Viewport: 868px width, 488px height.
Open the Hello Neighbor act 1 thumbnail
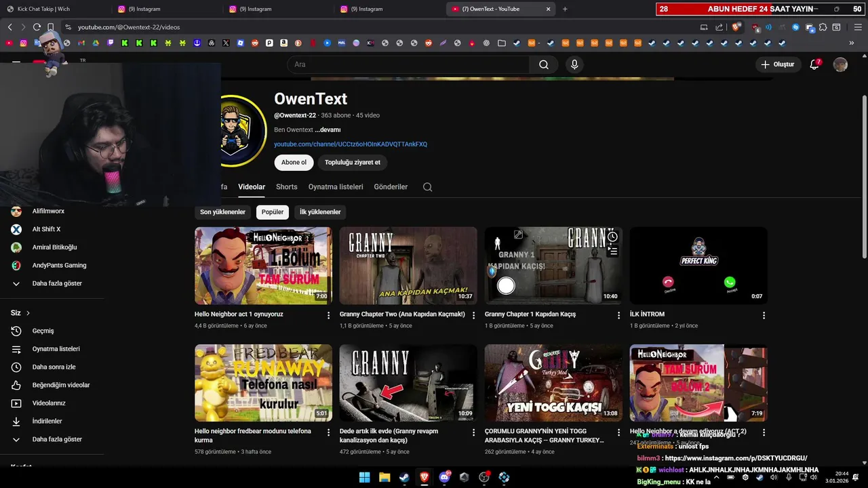coord(263,266)
